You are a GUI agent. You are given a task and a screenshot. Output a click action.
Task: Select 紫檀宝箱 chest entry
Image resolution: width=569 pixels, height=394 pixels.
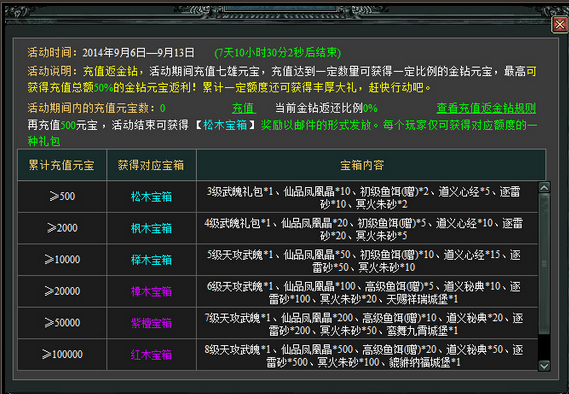151,323
